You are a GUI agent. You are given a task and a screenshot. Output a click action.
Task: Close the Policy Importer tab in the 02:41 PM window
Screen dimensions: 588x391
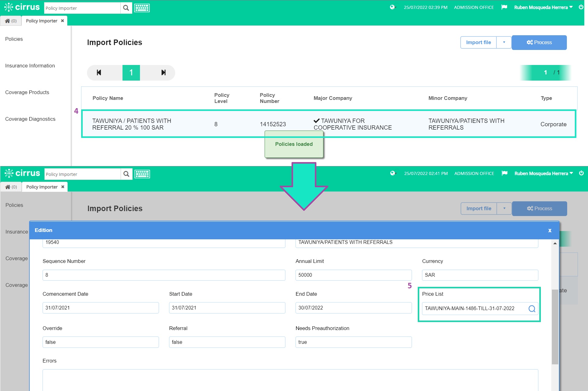[63, 187]
